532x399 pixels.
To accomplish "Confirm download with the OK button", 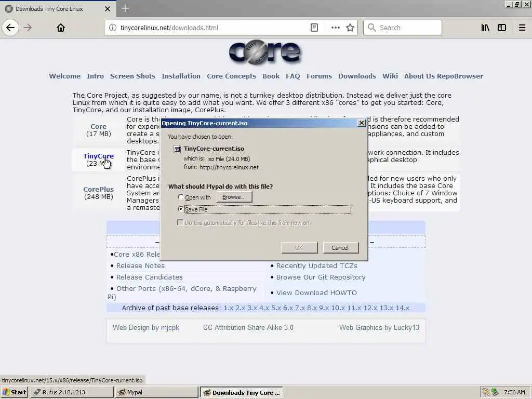I will 299,248.
